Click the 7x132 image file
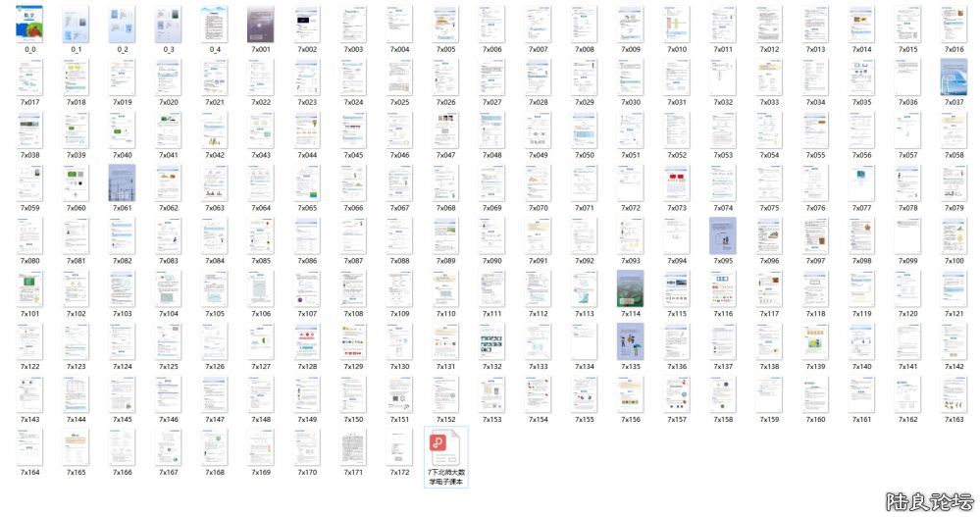 click(x=491, y=341)
